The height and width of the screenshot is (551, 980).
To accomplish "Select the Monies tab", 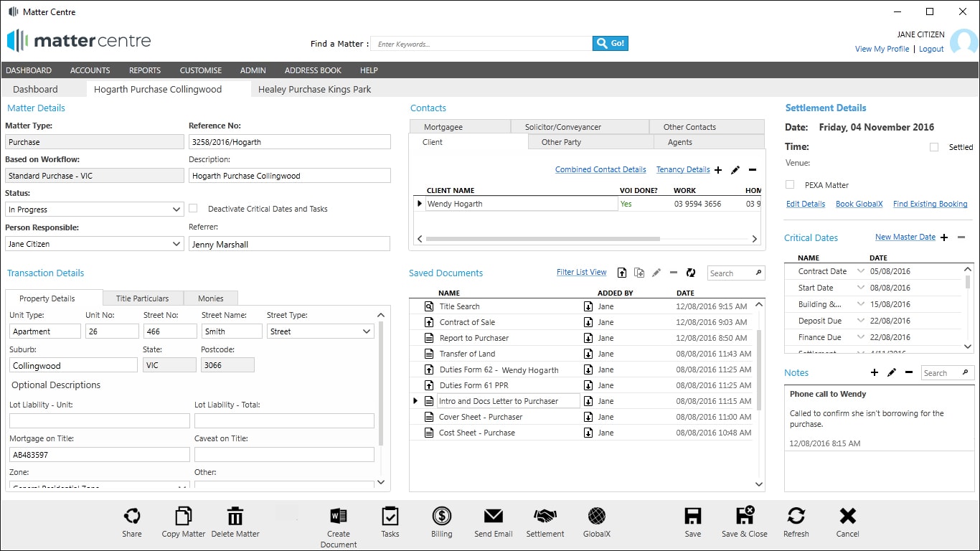I will [211, 298].
